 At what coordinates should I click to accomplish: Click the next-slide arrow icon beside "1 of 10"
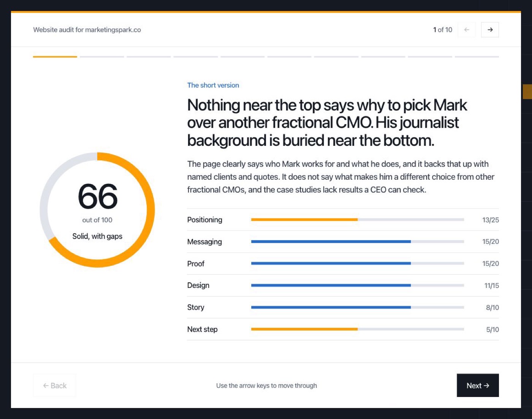pyautogui.click(x=490, y=30)
